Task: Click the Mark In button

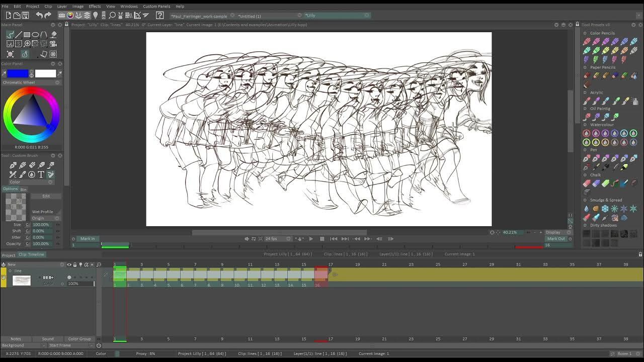Action: tap(88, 239)
